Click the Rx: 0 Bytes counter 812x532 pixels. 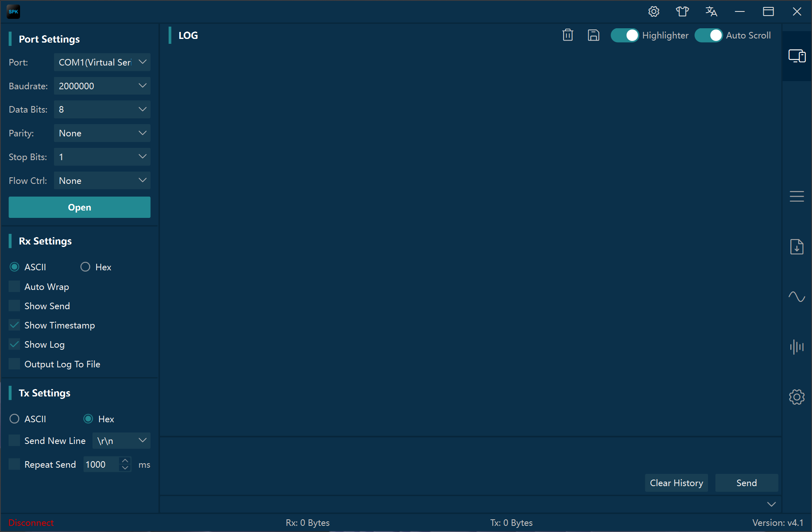(308, 523)
